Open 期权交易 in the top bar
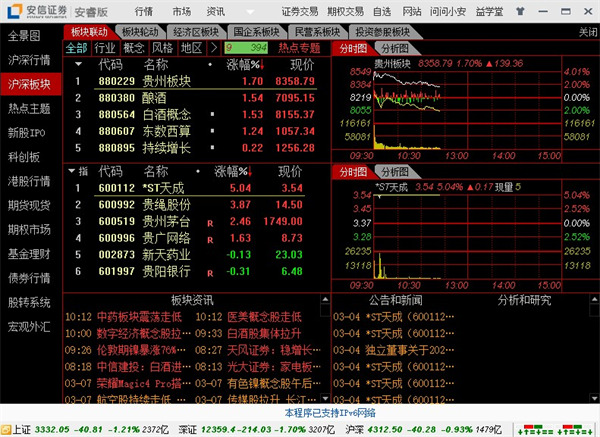 pyautogui.click(x=346, y=12)
